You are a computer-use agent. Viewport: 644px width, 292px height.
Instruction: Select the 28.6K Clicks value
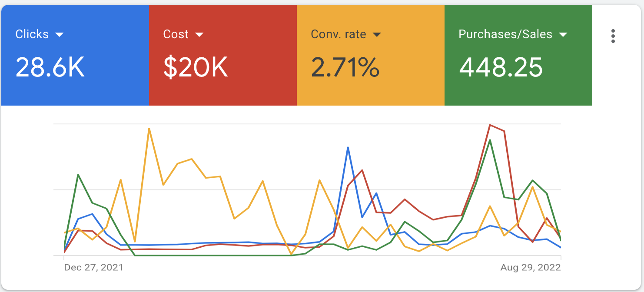click(50, 67)
